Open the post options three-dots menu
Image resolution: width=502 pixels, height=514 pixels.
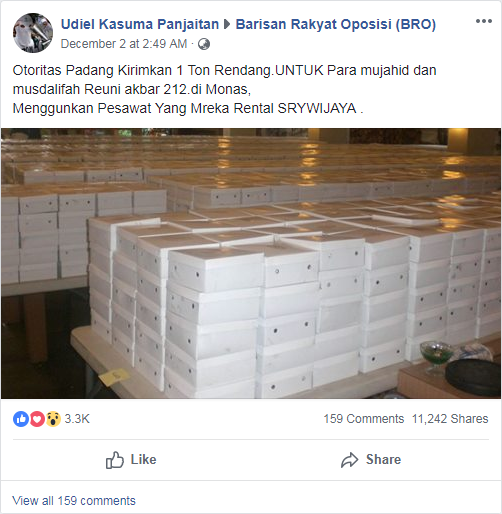pyautogui.click(x=484, y=21)
